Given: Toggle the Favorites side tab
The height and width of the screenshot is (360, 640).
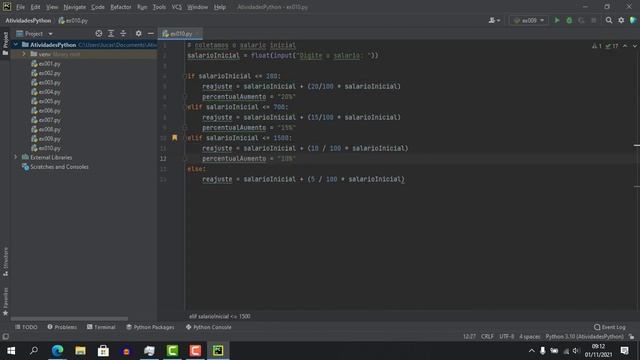Looking at the screenshot, I should pyautogui.click(x=5, y=301).
